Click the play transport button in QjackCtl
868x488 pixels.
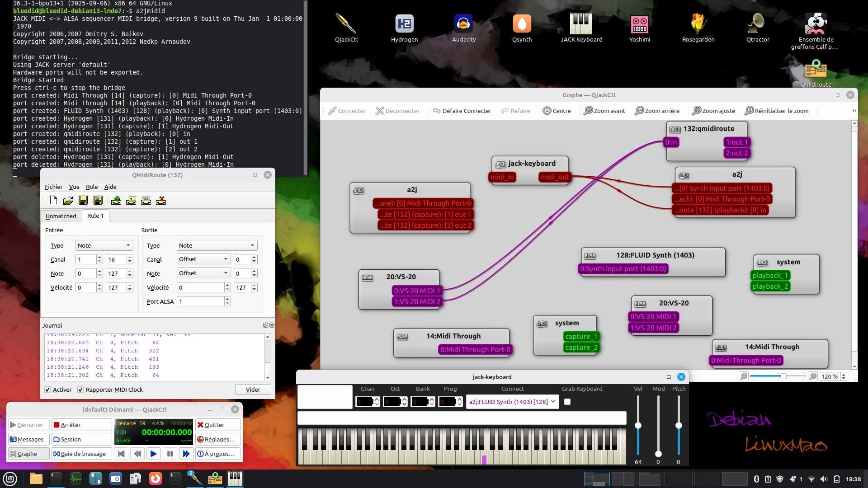(153, 454)
